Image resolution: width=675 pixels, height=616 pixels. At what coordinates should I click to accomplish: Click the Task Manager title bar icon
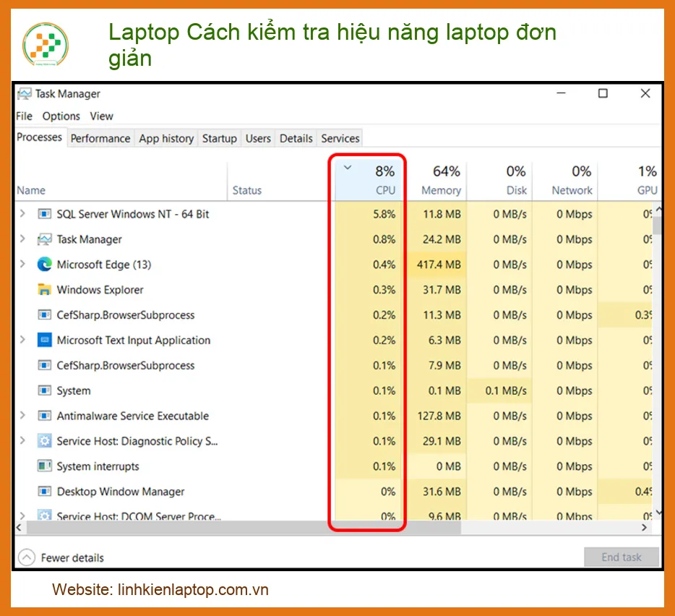pyautogui.click(x=25, y=94)
